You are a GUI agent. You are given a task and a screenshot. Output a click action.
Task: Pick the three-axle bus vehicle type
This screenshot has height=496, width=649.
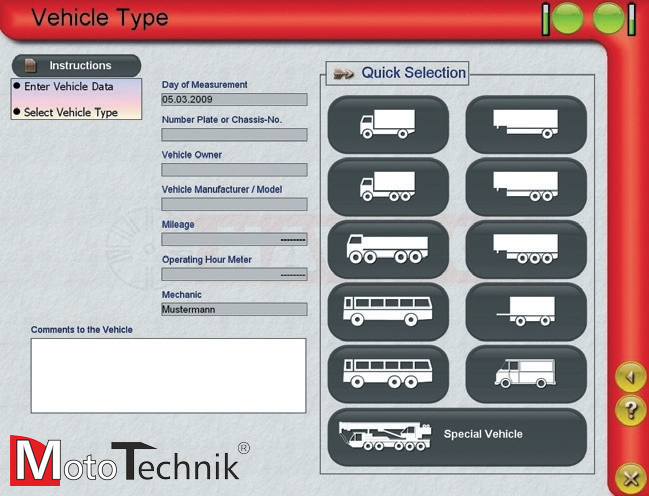tap(388, 373)
